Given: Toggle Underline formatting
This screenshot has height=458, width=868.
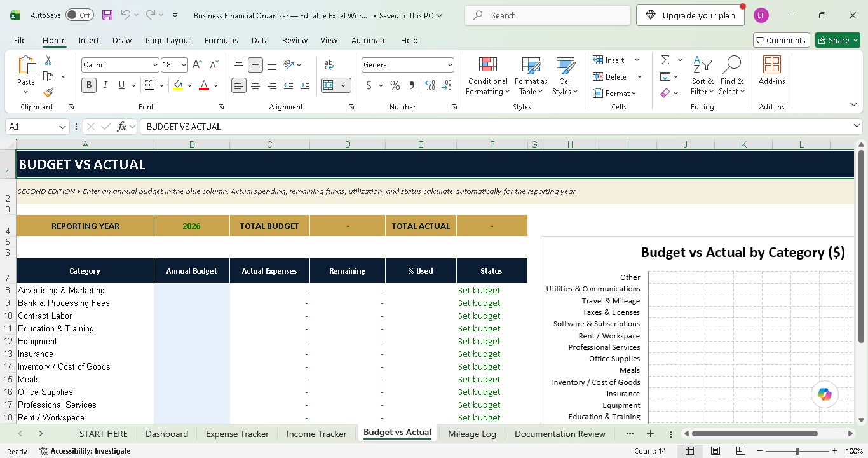Looking at the screenshot, I should click(122, 85).
